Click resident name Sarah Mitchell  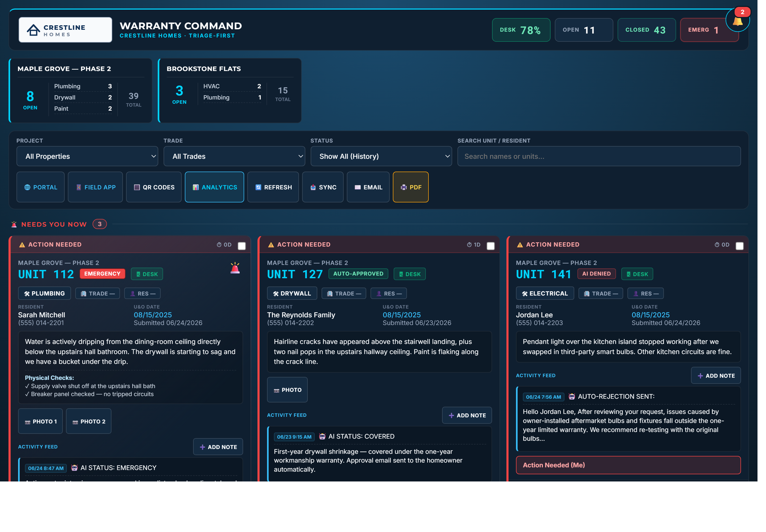click(41, 315)
